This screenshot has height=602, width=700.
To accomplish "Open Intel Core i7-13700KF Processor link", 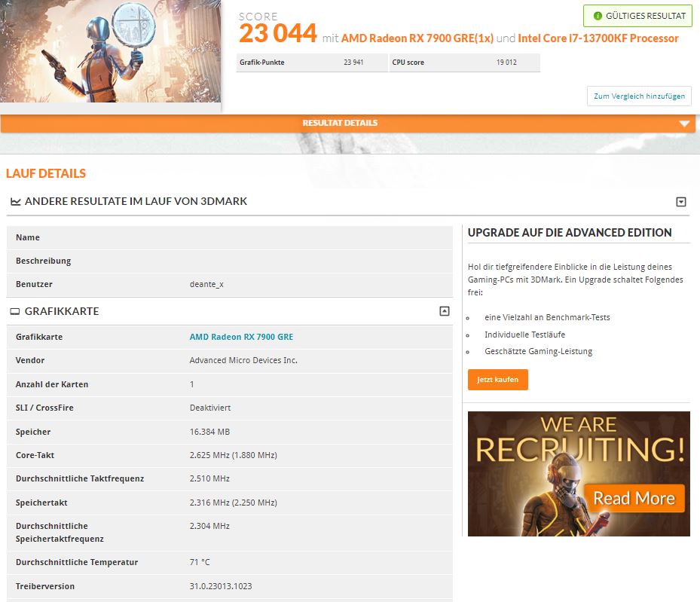I will point(598,38).
